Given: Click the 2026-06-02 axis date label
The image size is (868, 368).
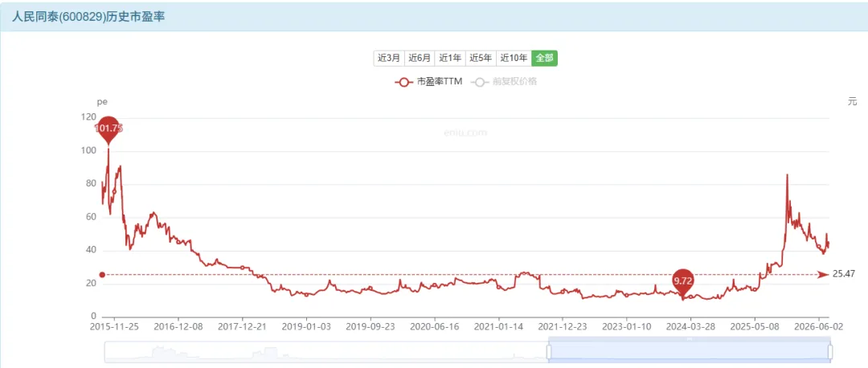Looking at the screenshot, I should [x=819, y=326].
